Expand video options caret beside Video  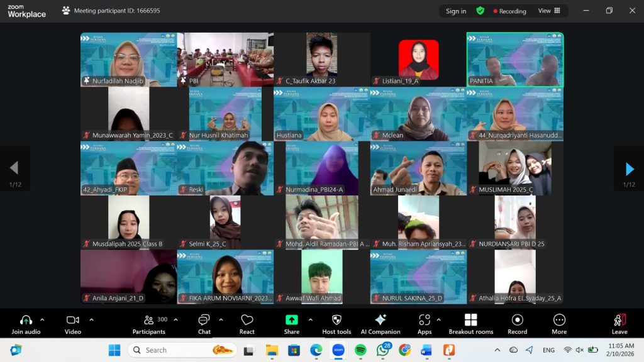pyautogui.click(x=91, y=320)
